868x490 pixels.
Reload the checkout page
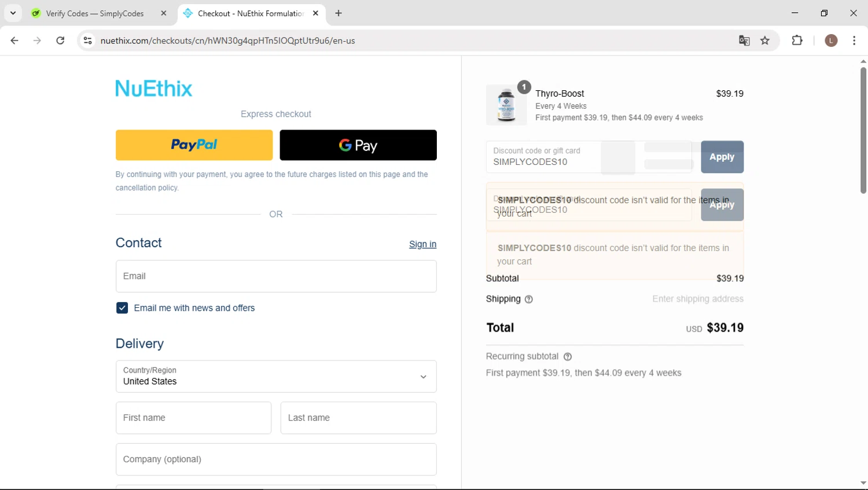click(60, 40)
